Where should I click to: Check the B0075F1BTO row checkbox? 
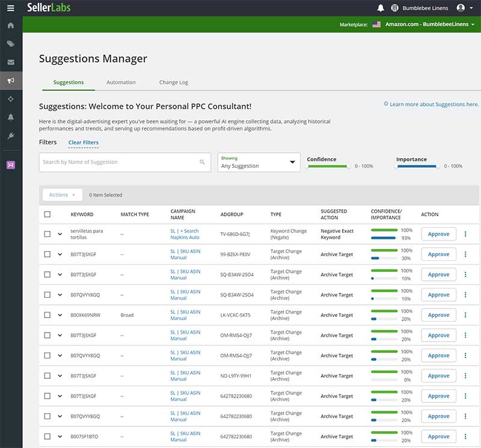(x=47, y=437)
